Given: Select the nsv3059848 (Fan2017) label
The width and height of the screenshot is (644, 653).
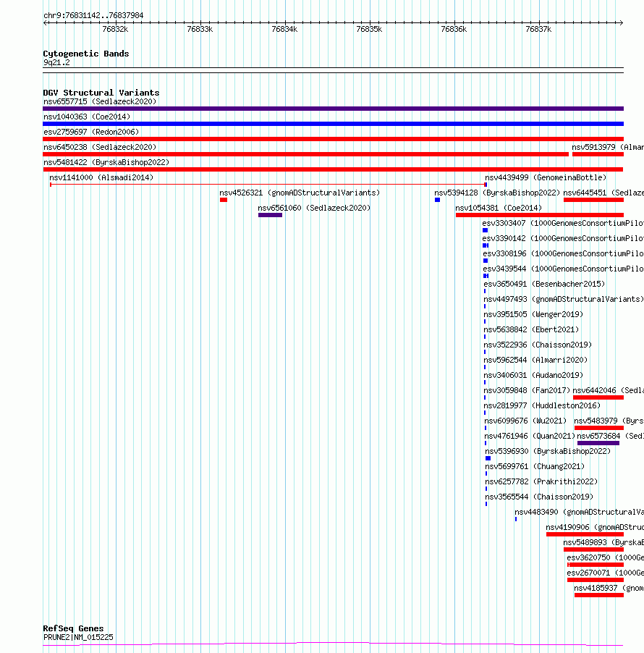Looking at the screenshot, I should pos(527,390).
